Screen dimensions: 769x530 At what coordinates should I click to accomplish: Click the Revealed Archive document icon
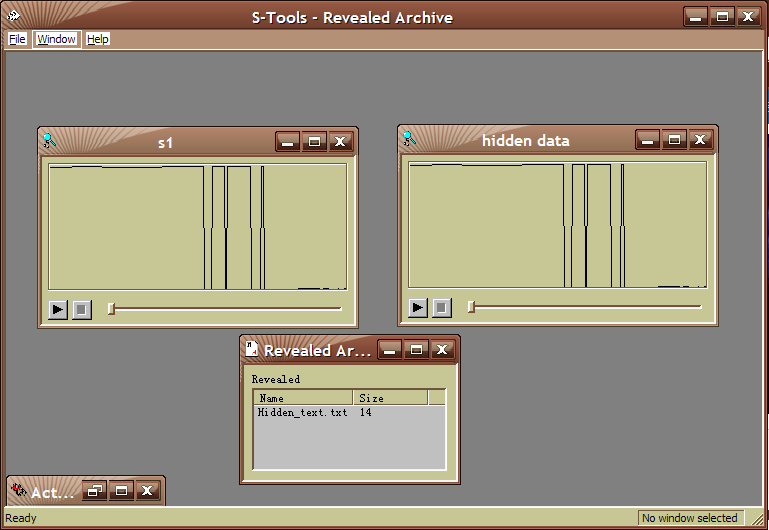252,349
